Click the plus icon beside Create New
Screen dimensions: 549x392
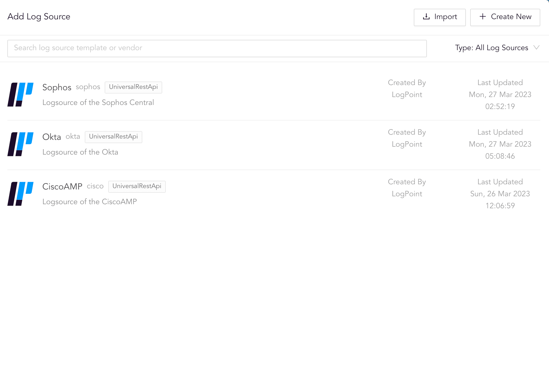[482, 17]
